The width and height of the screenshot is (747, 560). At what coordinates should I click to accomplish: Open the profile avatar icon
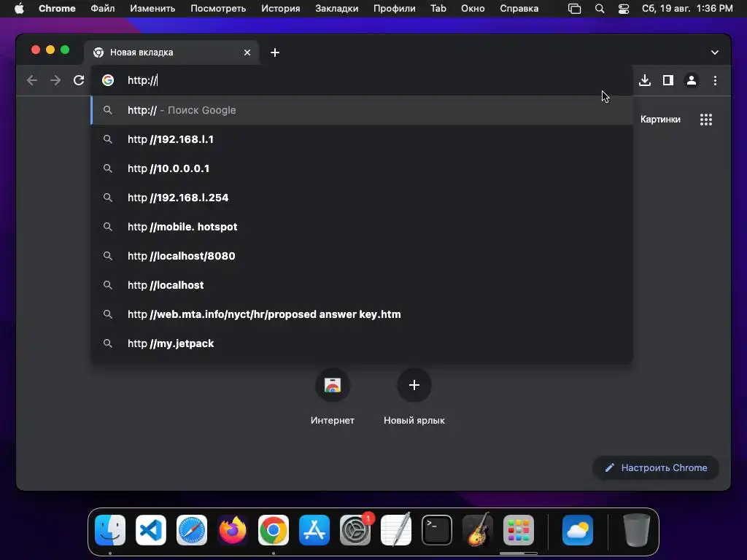(692, 80)
